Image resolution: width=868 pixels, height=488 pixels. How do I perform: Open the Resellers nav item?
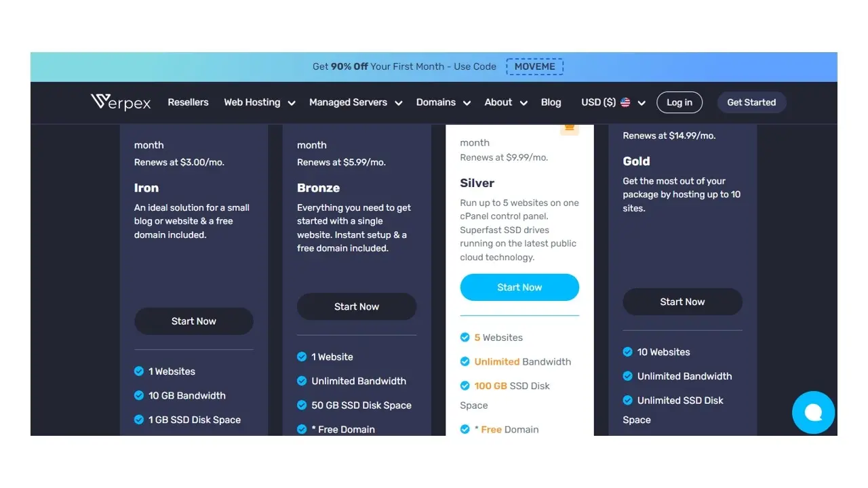click(189, 102)
